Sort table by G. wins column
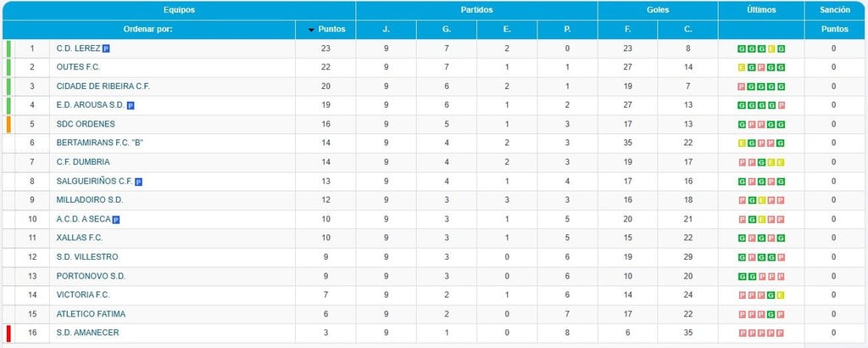Viewport: 868px width, 348px height. (447, 30)
